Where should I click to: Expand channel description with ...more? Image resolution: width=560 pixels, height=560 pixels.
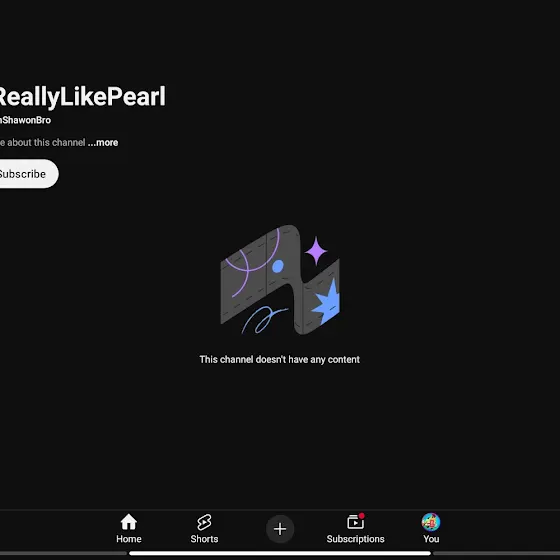[x=103, y=142]
